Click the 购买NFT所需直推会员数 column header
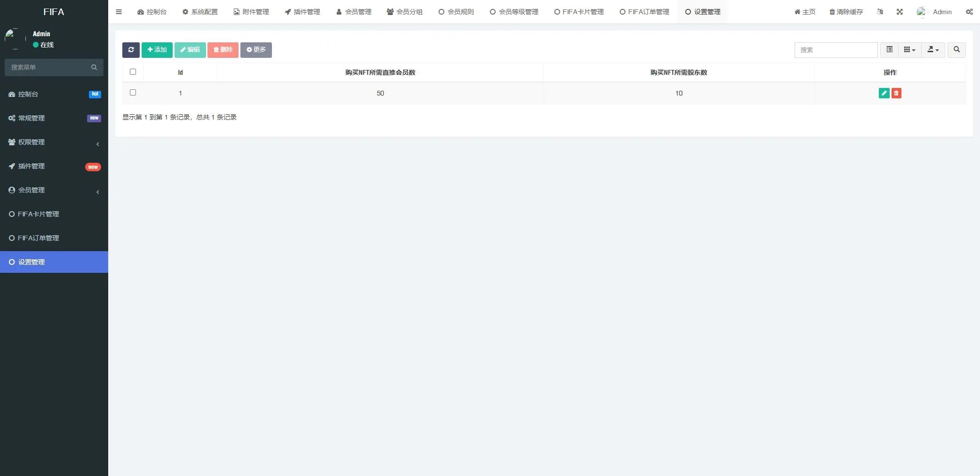The image size is (980, 476). click(380, 72)
